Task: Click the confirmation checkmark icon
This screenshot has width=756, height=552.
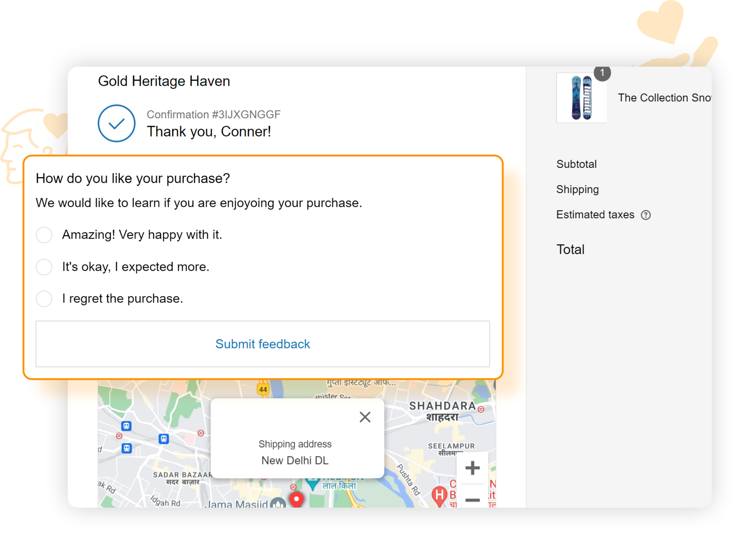Action: point(116,123)
